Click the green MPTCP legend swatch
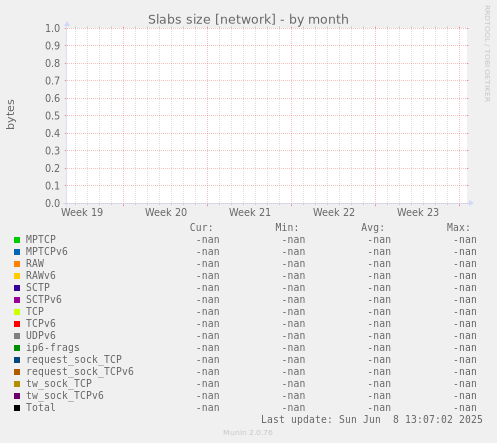Viewport: 497px width, 443px height. (17, 240)
